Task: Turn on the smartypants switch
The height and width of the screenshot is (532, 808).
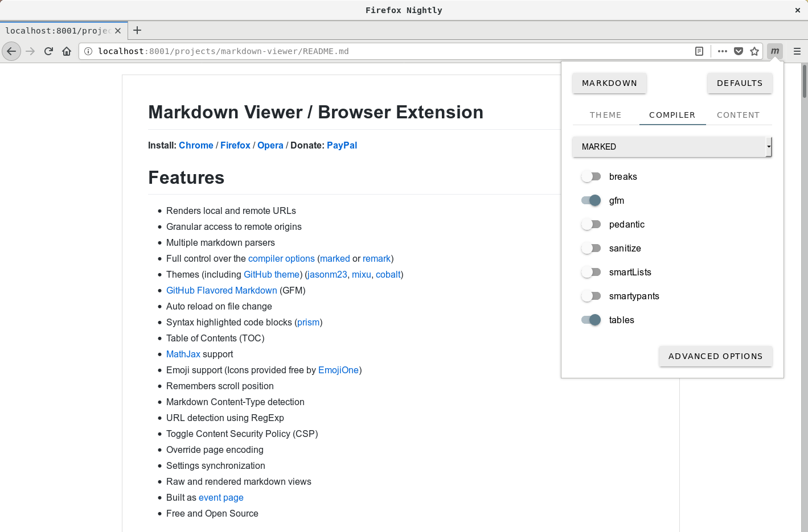Action: click(591, 296)
